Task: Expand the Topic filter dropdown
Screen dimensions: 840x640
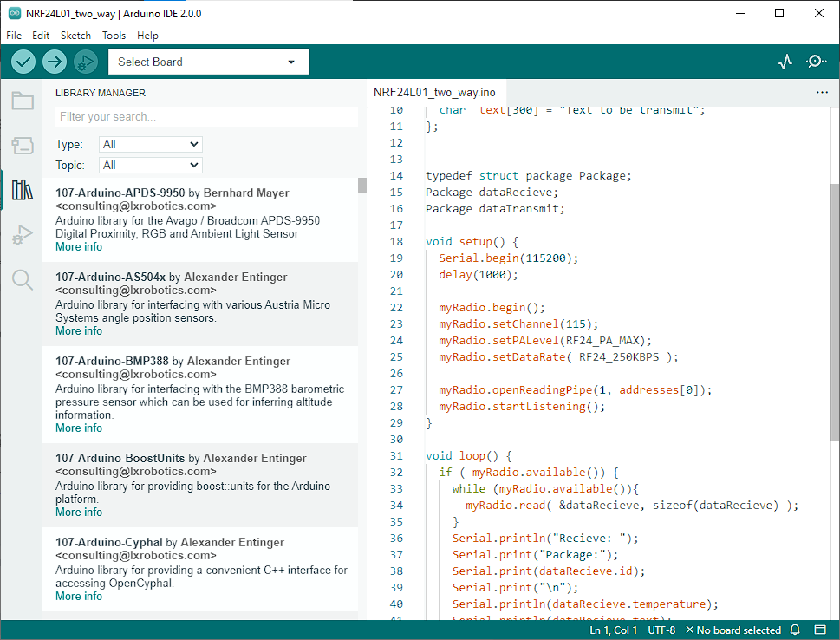Action: [x=151, y=165]
